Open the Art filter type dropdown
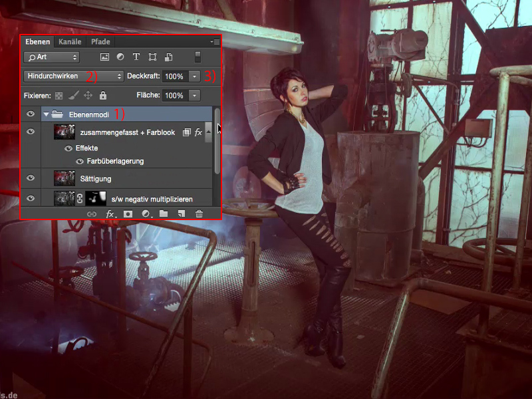 click(x=52, y=57)
